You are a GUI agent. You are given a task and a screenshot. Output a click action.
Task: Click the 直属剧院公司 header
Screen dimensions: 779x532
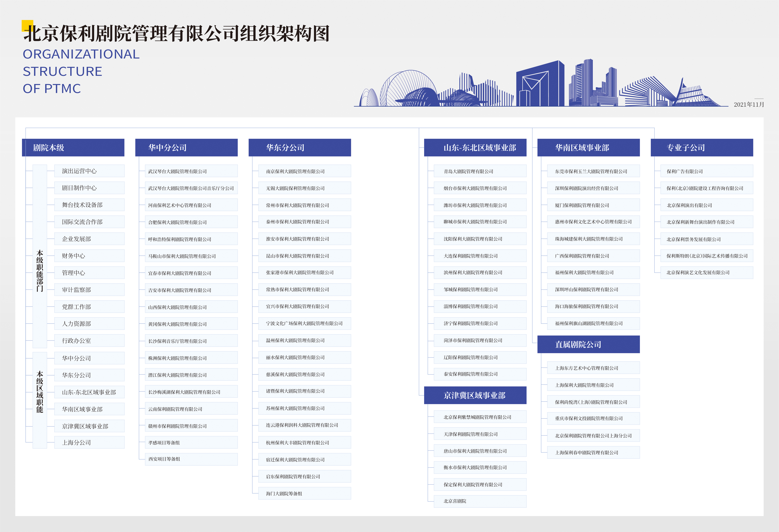pyautogui.click(x=588, y=344)
